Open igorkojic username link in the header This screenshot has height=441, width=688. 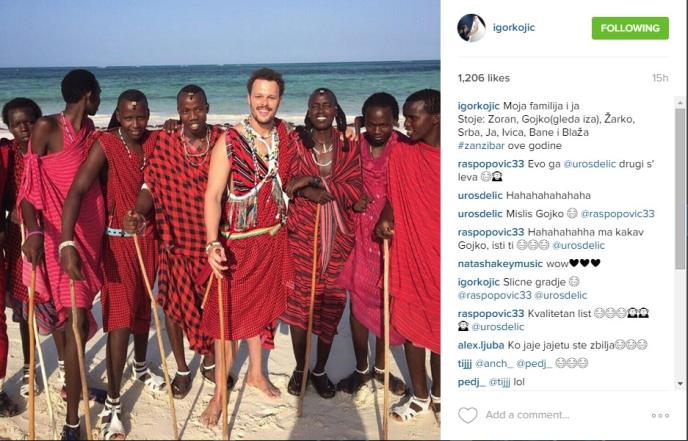(x=514, y=28)
